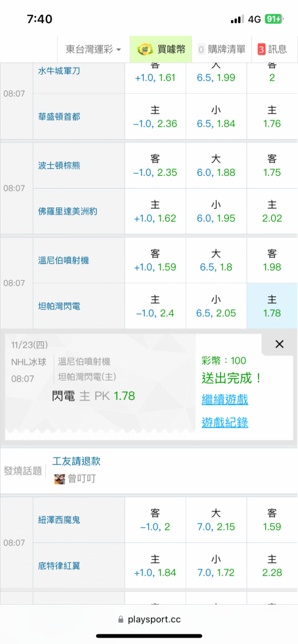Select 客 +1.0, 1.59 spread for 溫尼伯噴射機

[155, 260]
